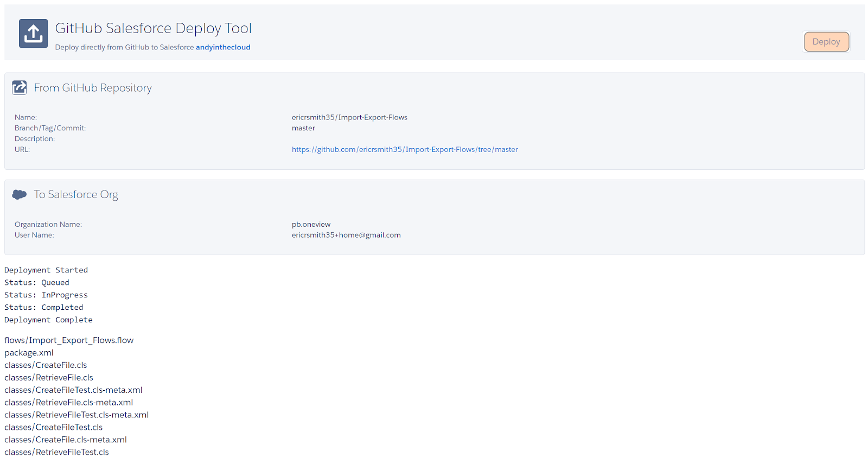The width and height of the screenshot is (868, 464).
Task: Open the andyinthecloud link
Action: pyautogui.click(x=223, y=47)
